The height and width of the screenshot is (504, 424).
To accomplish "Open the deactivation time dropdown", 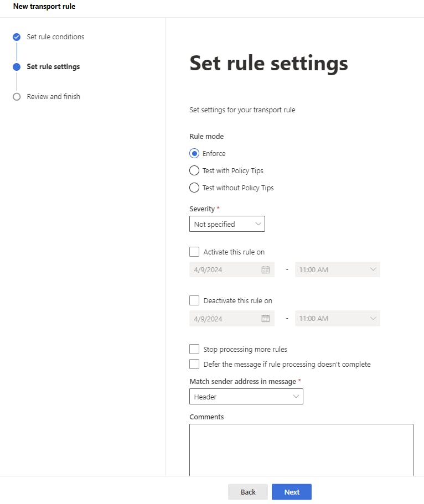I will point(337,318).
